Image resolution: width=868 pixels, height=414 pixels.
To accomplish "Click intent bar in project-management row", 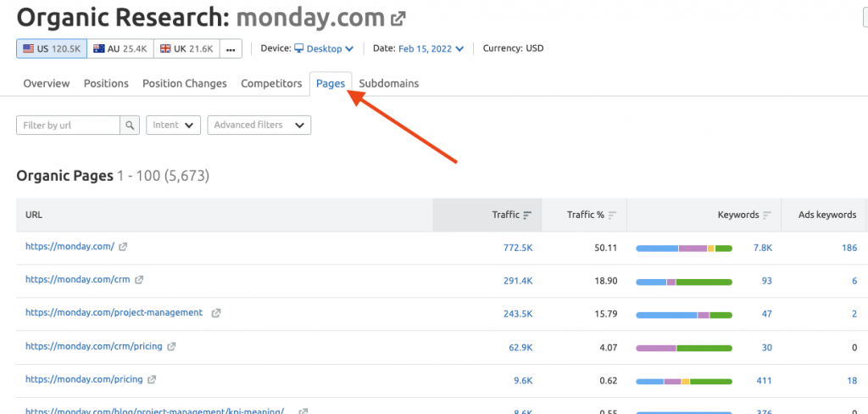I will [x=684, y=316].
